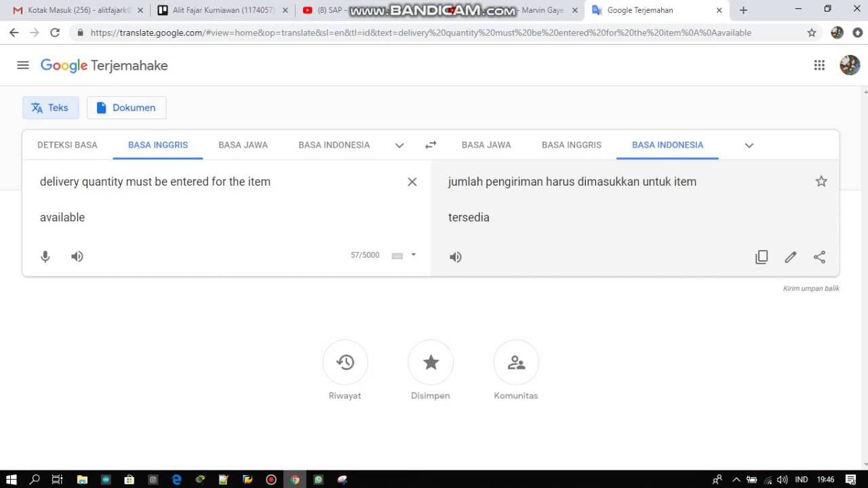Image resolution: width=868 pixels, height=488 pixels.
Task: Listen to the Indonesian translation
Action: 456,257
